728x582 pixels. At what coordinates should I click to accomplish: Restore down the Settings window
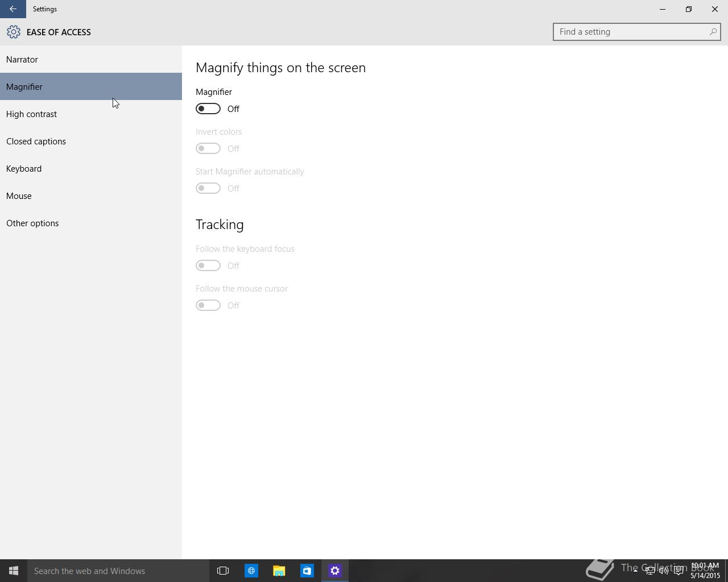(689, 9)
